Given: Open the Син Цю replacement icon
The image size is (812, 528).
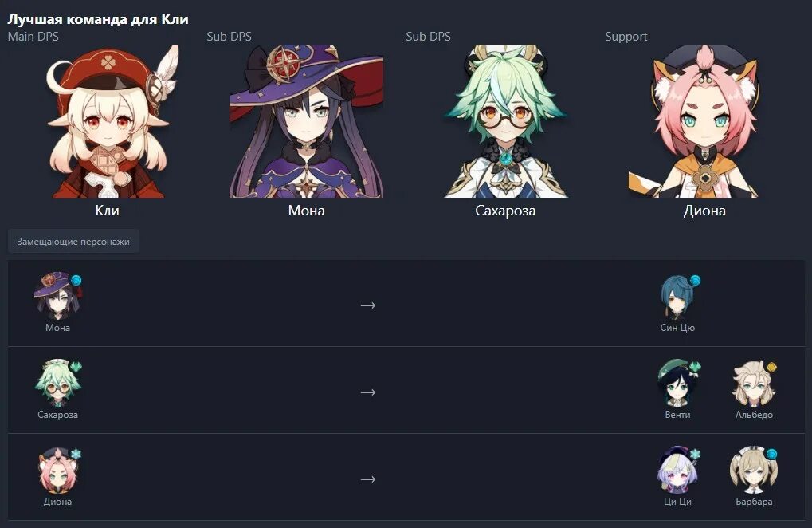Looking at the screenshot, I should [677, 296].
